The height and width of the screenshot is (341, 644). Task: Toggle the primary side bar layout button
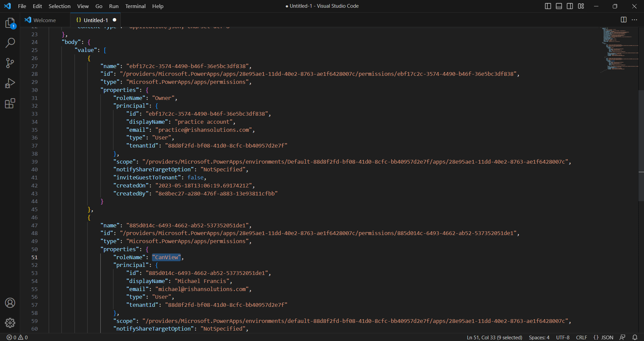pos(548,6)
